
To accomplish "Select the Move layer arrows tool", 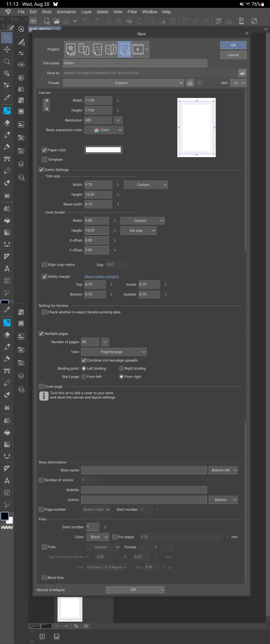I will (7, 50).
